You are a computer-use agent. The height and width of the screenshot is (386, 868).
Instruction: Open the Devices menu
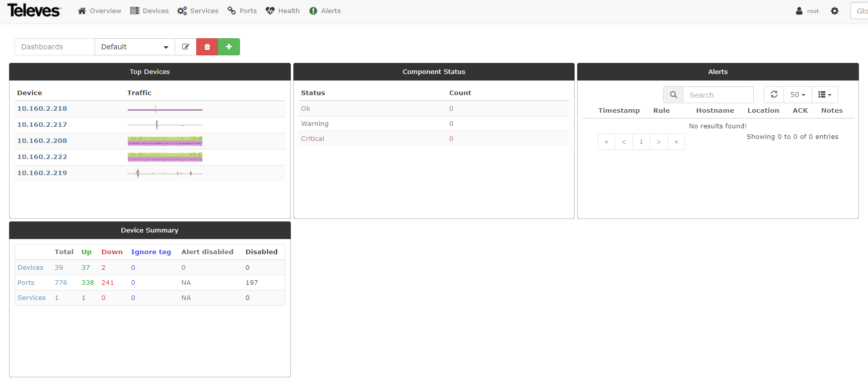tap(149, 11)
